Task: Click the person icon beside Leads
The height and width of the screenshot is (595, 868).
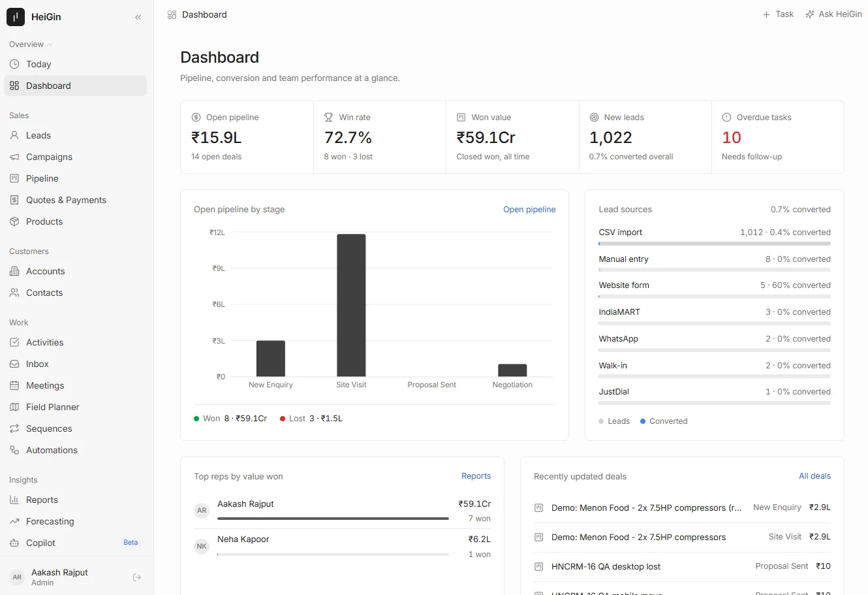Action: click(14, 135)
